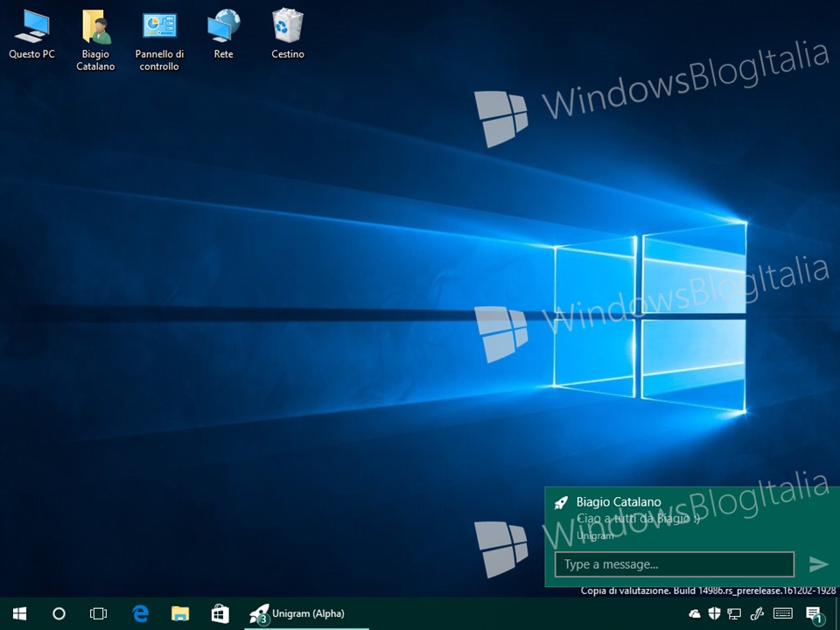
Task: Open Windows Ink Workspace pen icon
Action: tap(757, 613)
